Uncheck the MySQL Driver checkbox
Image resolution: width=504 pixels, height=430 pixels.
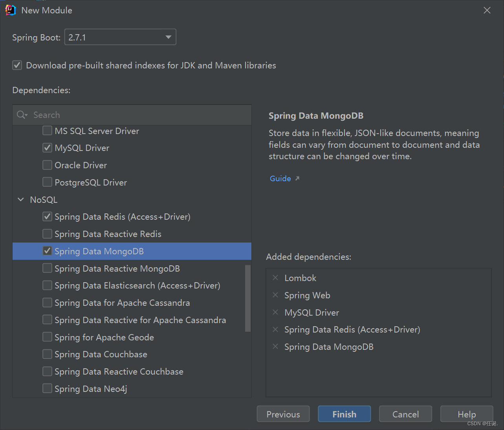coord(47,148)
